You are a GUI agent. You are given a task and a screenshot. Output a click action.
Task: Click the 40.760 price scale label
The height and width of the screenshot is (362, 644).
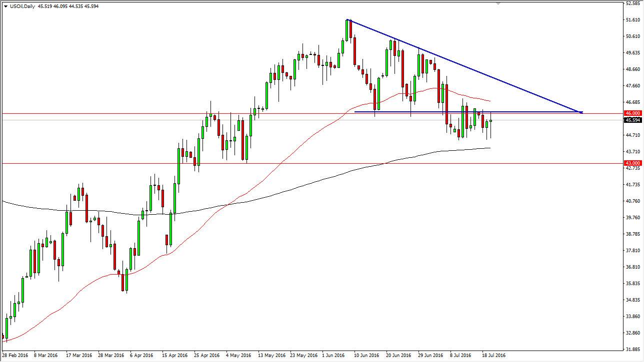(x=633, y=201)
